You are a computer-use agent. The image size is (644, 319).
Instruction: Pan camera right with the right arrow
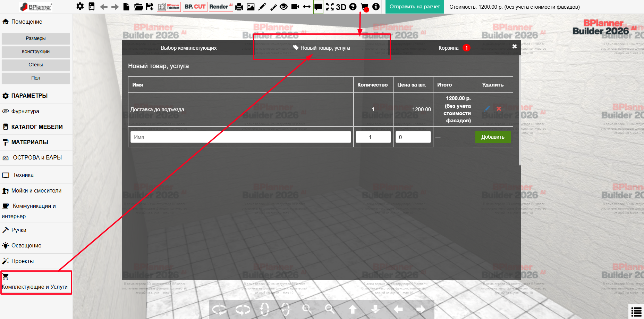(x=421, y=309)
